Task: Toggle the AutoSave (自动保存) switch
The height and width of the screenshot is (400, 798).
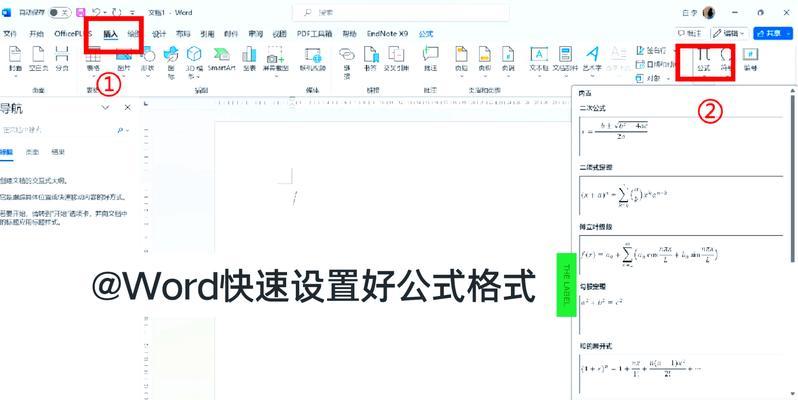Action: pyautogui.click(x=60, y=12)
